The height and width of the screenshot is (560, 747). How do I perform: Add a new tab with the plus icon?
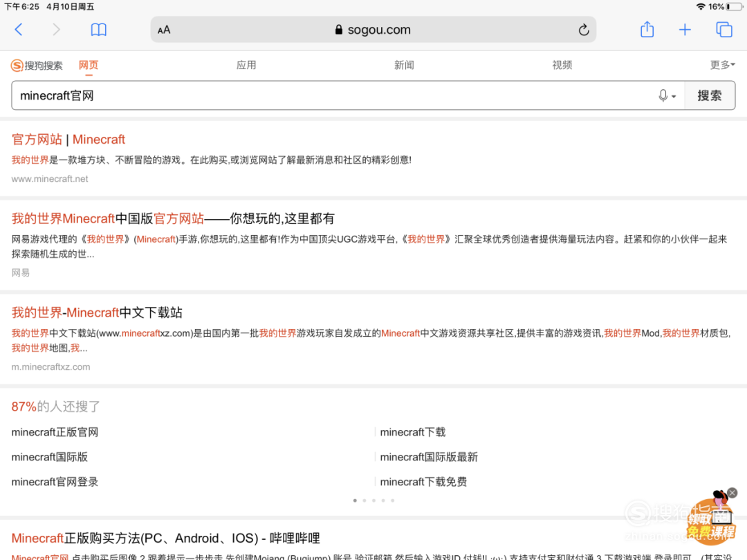[x=685, y=30]
